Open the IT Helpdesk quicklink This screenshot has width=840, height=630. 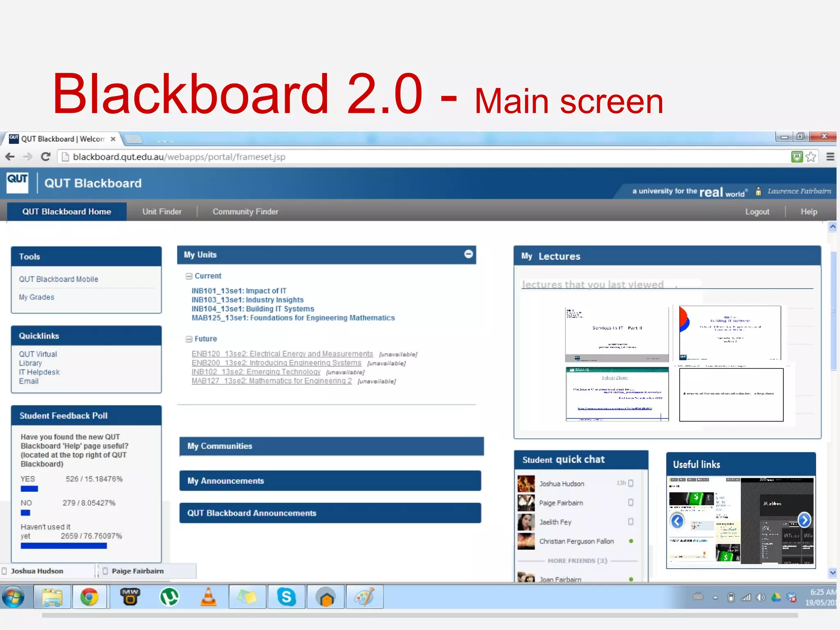click(39, 372)
